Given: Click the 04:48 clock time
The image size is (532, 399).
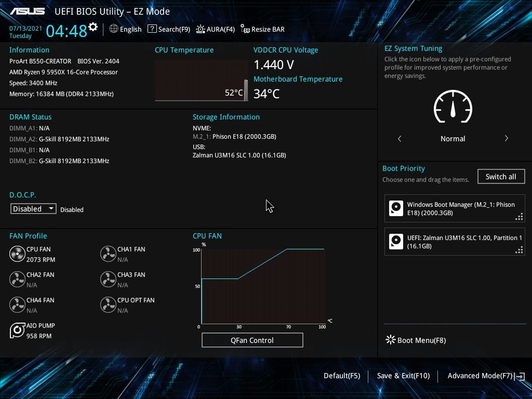Looking at the screenshot, I should click(66, 31).
